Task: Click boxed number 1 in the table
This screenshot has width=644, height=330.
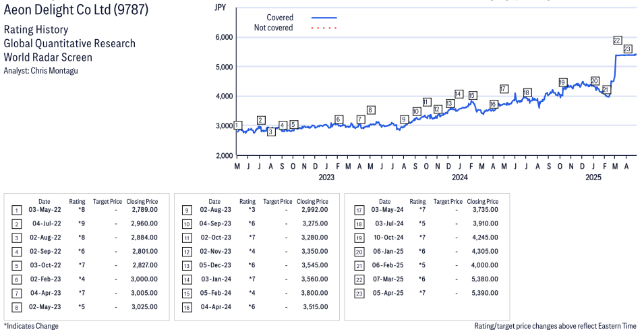Action: pyautogui.click(x=16, y=211)
